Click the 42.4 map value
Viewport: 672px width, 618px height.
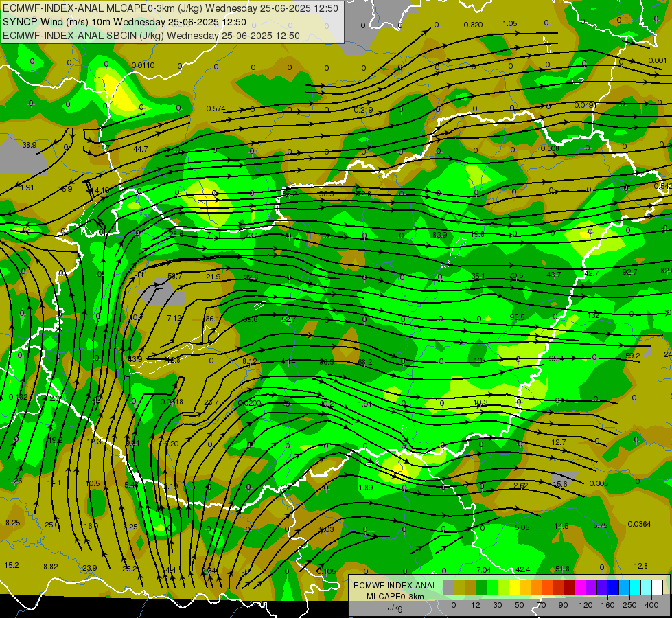[x=522, y=569]
